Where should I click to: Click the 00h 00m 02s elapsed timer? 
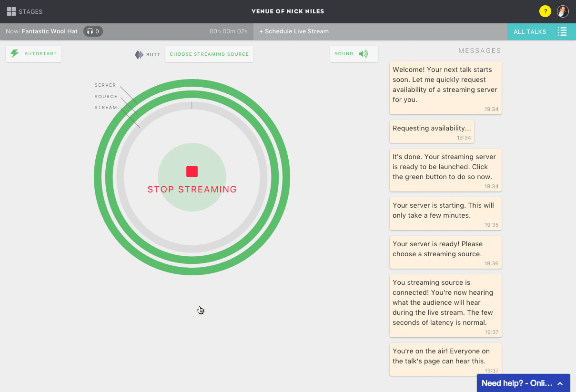tap(229, 31)
